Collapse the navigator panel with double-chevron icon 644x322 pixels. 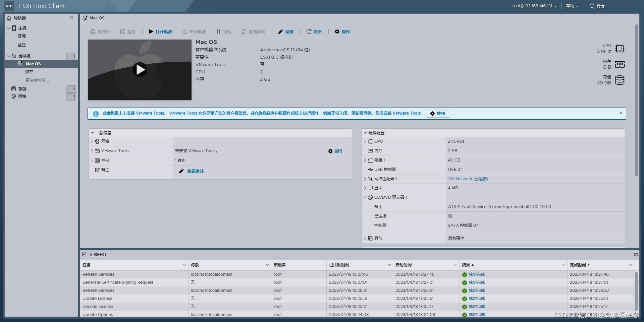click(71, 17)
